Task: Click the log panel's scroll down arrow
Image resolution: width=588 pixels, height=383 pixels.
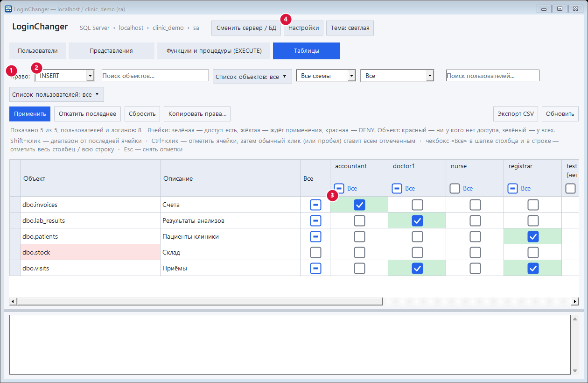Action: [575, 370]
